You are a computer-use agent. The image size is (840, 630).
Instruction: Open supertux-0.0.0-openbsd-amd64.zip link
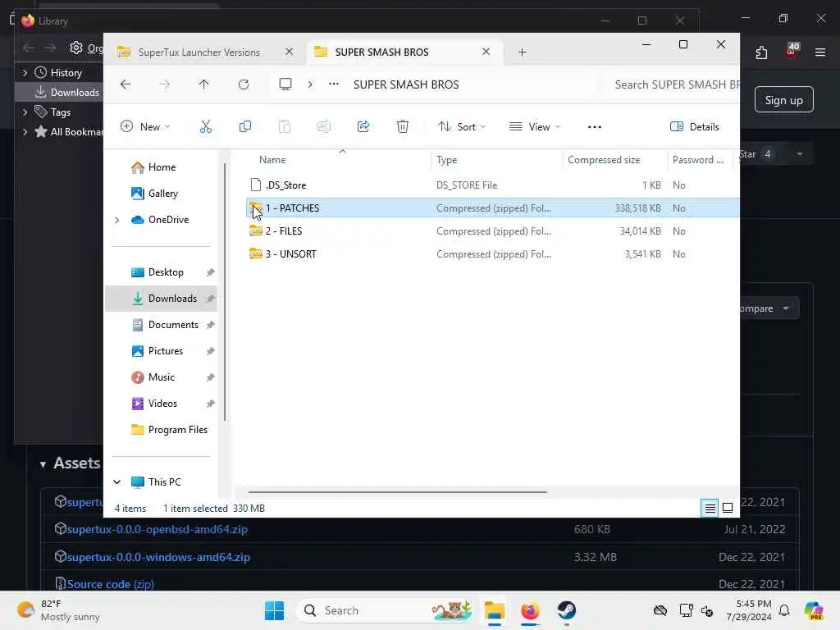click(x=157, y=529)
